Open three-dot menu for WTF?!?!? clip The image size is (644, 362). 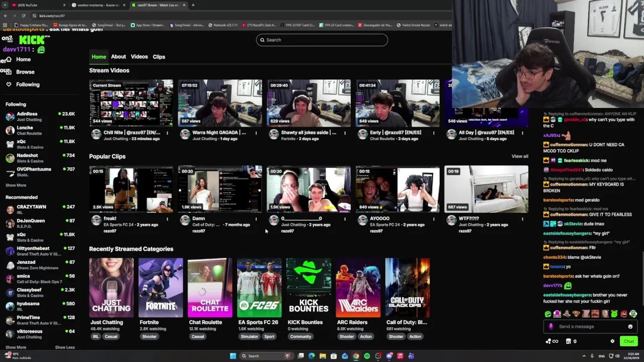[x=522, y=219]
